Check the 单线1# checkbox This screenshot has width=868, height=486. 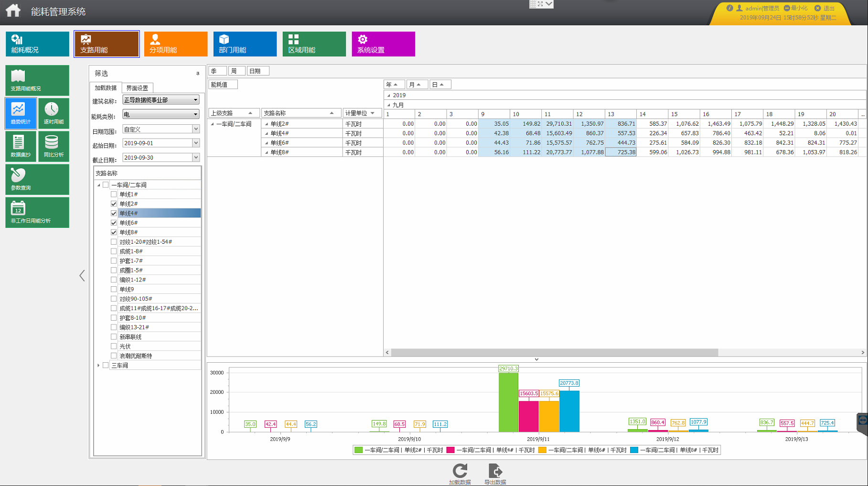[114, 194]
